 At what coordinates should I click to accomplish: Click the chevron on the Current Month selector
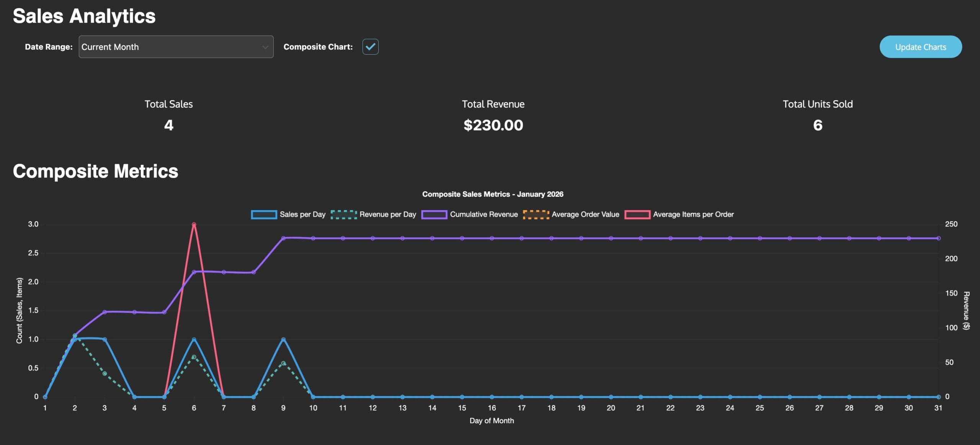[265, 47]
